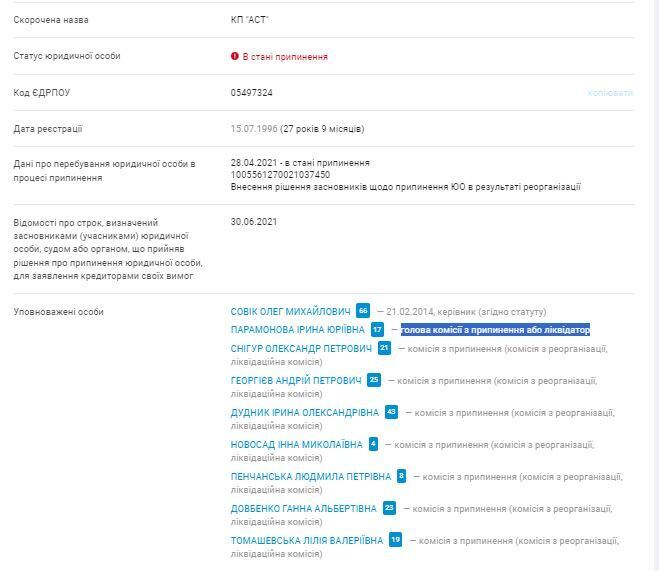Click the faded копіювати link by ЄДРПОУ code
The height and width of the screenshot is (571, 659).
click(610, 93)
